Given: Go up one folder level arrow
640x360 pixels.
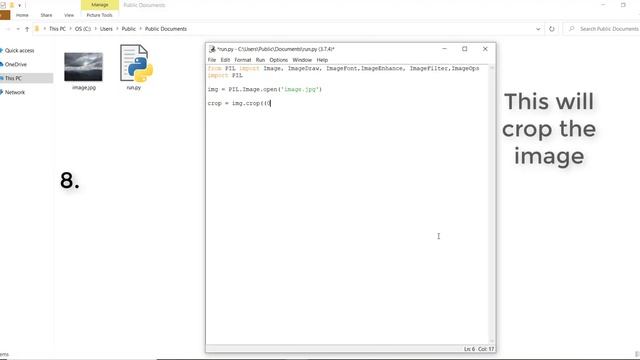Looking at the screenshot, I should click(x=27, y=29).
